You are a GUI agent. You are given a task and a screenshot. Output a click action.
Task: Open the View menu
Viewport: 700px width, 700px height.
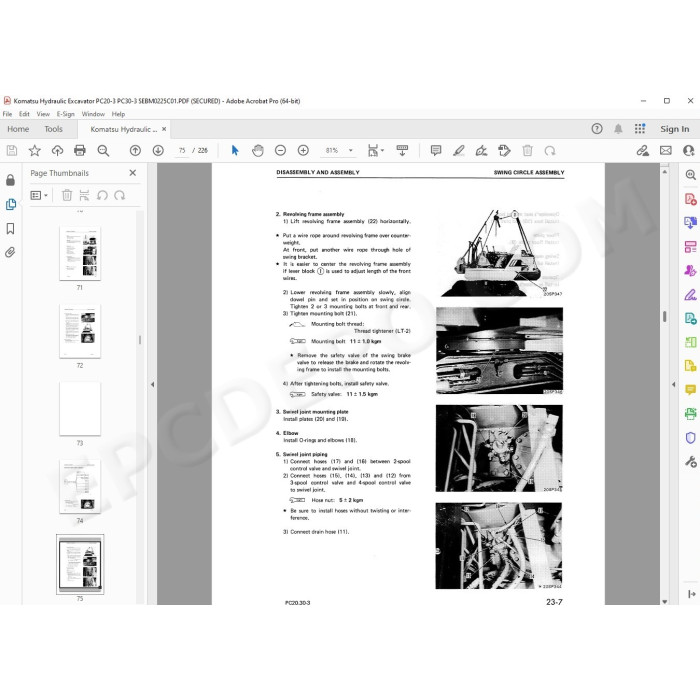coord(43,114)
